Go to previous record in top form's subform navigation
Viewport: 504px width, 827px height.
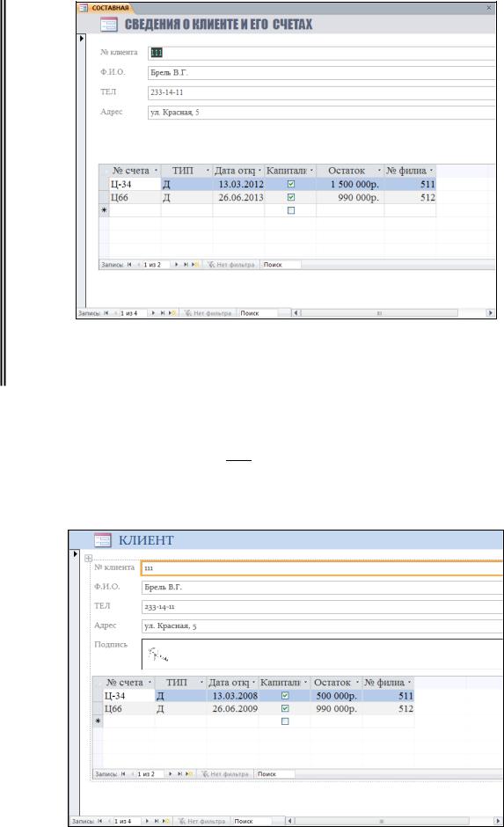pyautogui.click(x=138, y=265)
